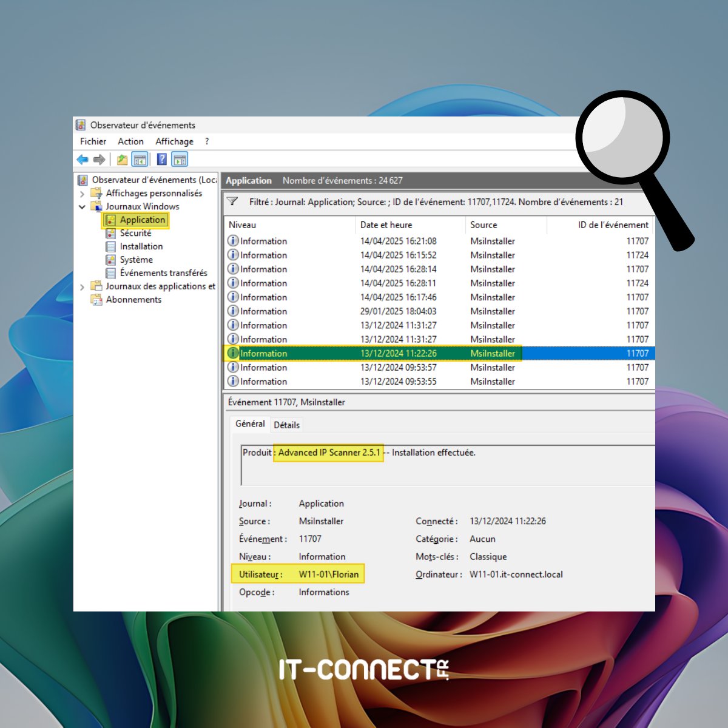Select the highlighted 13/12/2024 11:22:26 event
The height and width of the screenshot is (728, 728).
coord(439,353)
